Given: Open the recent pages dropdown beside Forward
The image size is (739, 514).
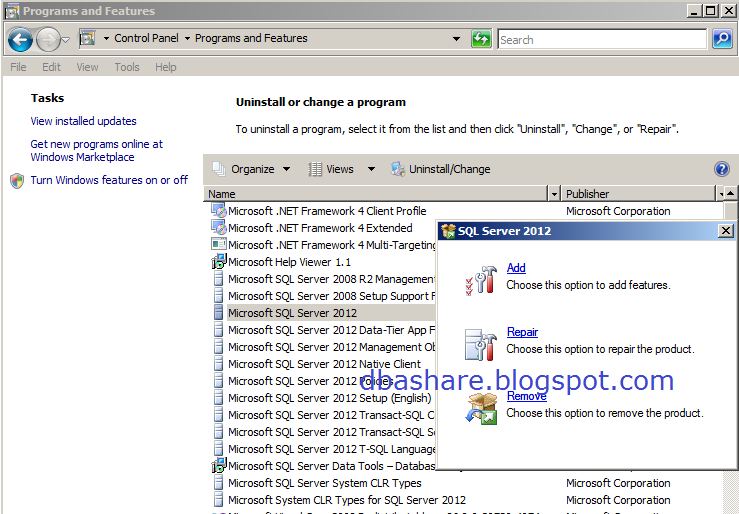Looking at the screenshot, I should coord(66,40).
